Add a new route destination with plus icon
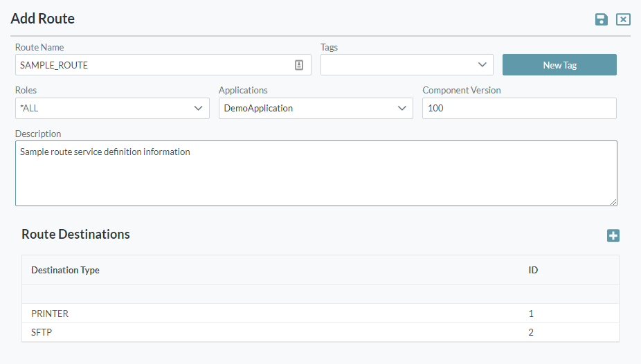 coord(613,236)
